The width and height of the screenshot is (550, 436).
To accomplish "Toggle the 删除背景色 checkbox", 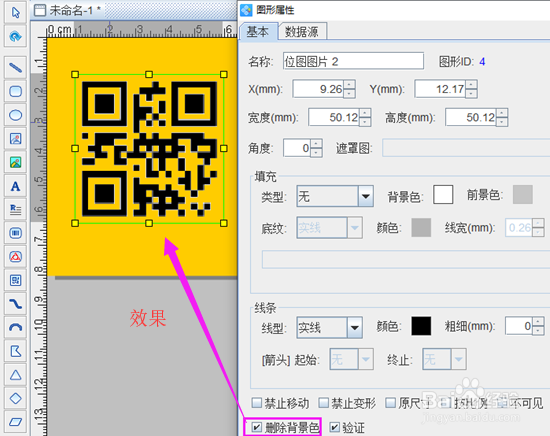I will tap(256, 427).
